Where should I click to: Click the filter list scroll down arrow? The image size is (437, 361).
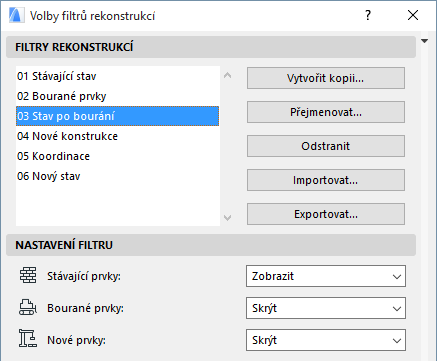point(228,218)
